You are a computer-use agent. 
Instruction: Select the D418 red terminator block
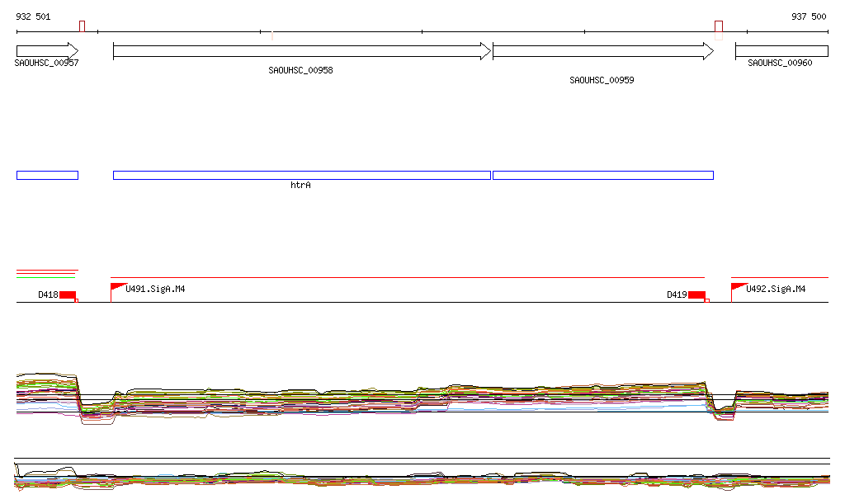click(68, 294)
